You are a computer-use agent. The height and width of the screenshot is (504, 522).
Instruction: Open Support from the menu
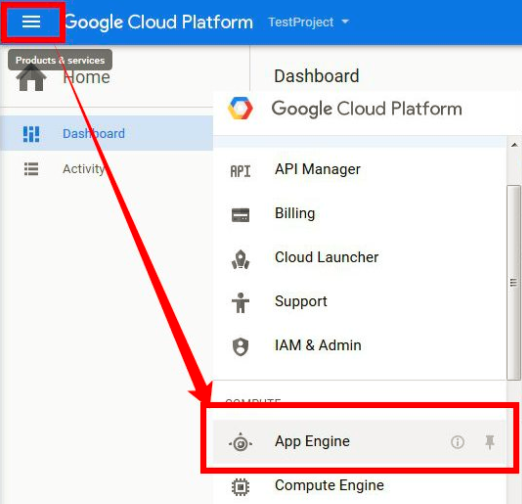click(x=359, y=301)
